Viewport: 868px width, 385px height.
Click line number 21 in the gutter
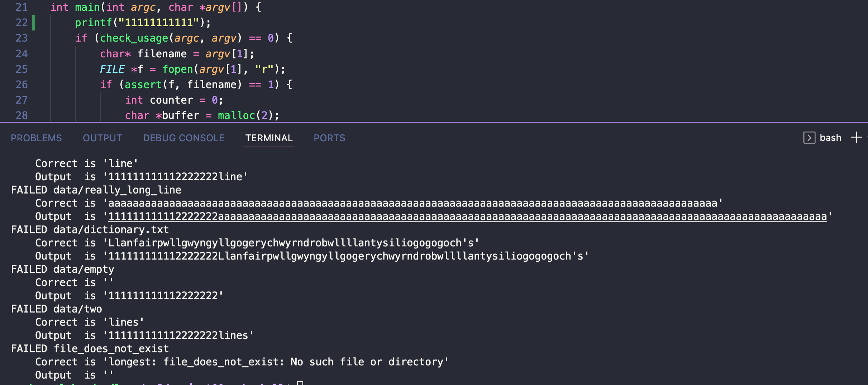[x=22, y=7]
